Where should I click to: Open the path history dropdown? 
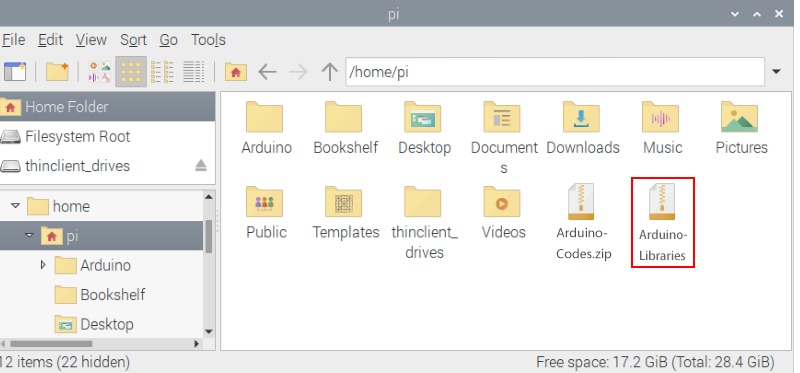(x=777, y=72)
